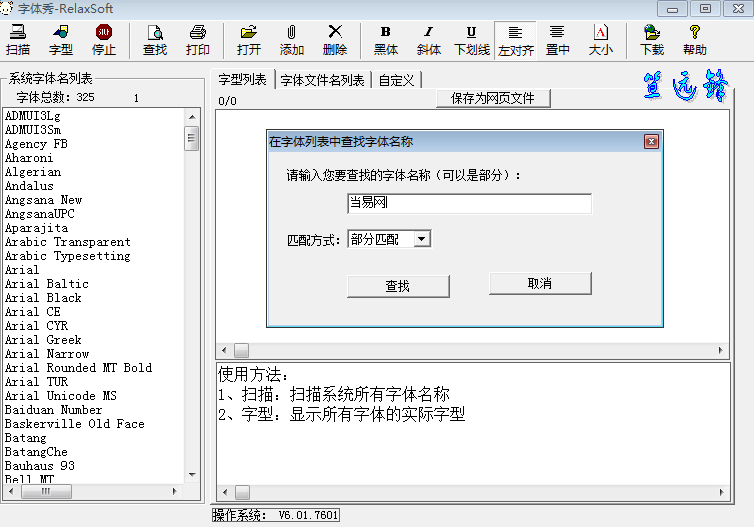Click preview pane scroll right arrow
754x527 pixels.
coord(720,350)
